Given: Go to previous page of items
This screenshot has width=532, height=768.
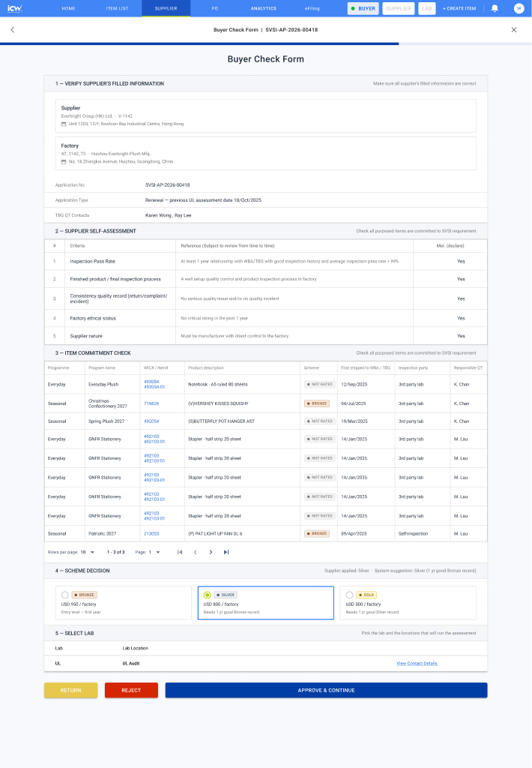Looking at the screenshot, I should (x=196, y=552).
